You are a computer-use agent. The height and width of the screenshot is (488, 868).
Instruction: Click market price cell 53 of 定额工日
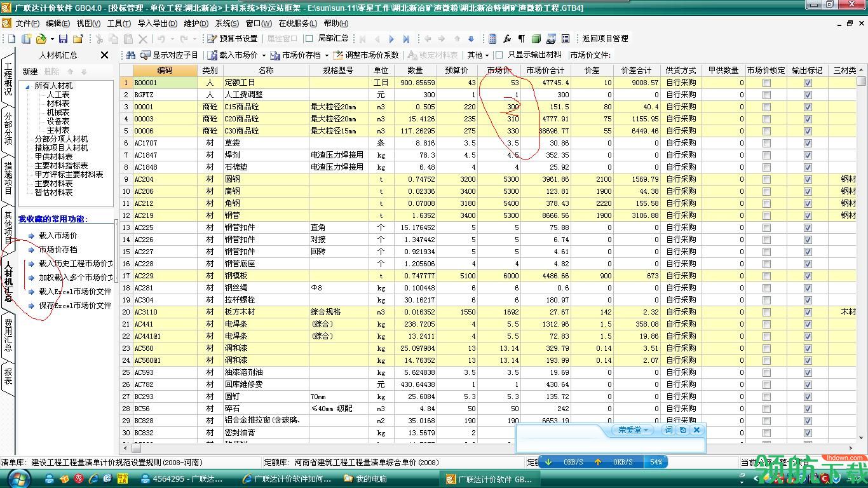click(499, 83)
